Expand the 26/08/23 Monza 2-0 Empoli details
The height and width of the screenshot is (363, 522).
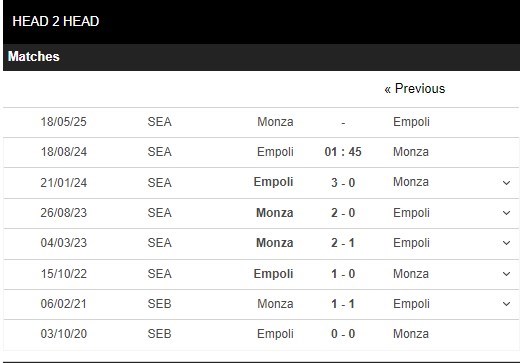tap(506, 213)
